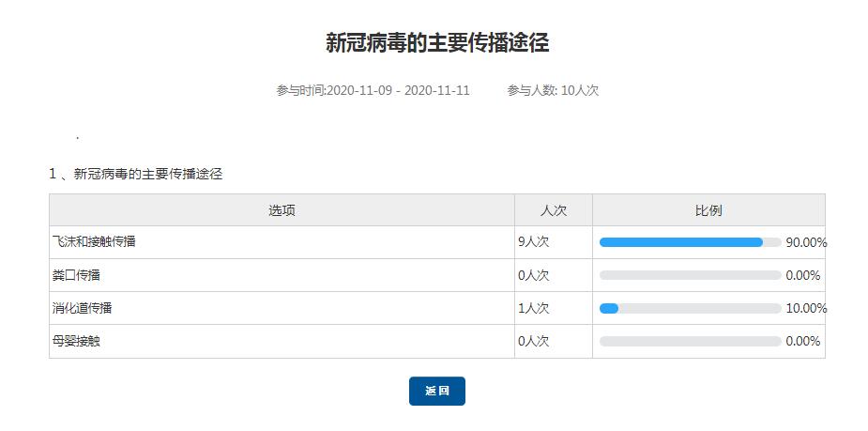The width and height of the screenshot is (868, 431).
Task: Click the 9人次 count cell
Action: point(533,242)
